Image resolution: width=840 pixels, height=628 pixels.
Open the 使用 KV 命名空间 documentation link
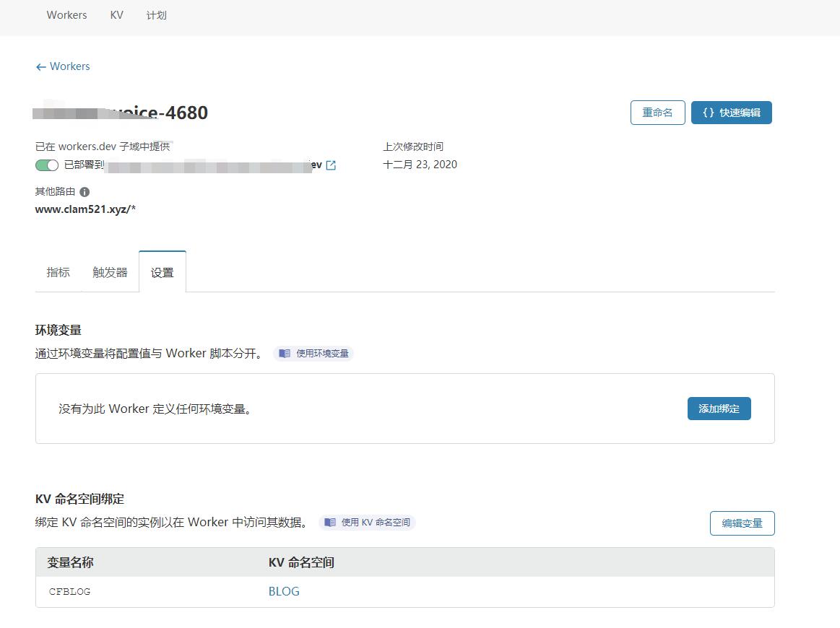[x=367, y=522]
